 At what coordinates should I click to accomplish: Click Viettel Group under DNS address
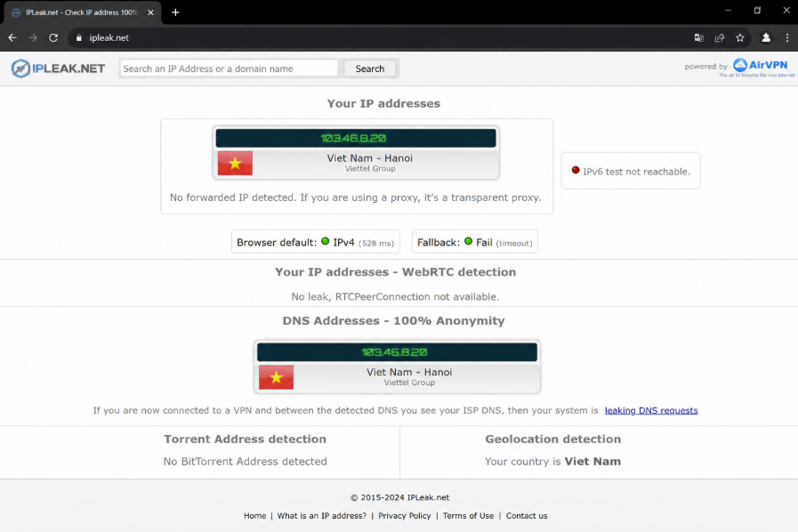409,383
